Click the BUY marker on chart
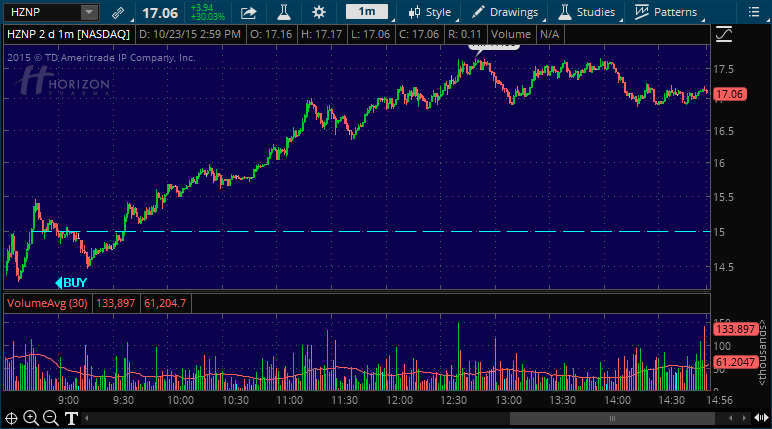 pos(71,283)
